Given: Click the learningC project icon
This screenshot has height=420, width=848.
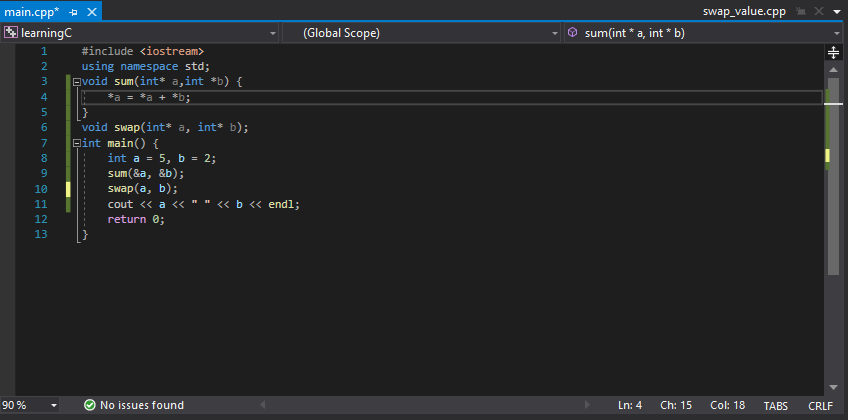Looking at the screenshot, I should (x=11, y=33).
